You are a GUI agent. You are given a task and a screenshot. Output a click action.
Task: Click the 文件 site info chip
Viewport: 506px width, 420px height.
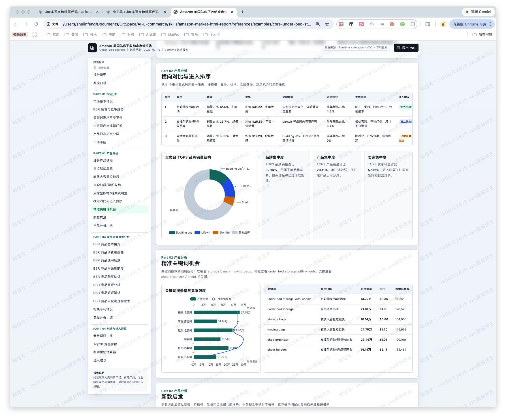53,24
